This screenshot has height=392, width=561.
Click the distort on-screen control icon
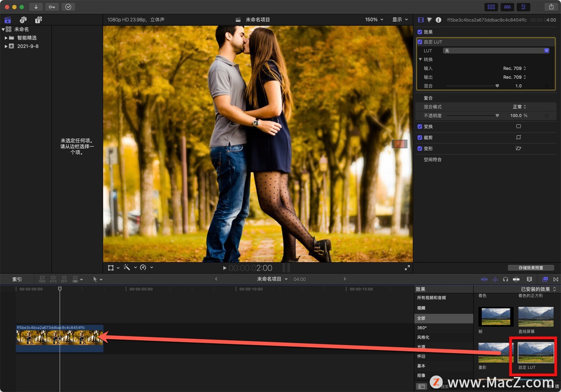click(518, 148)
